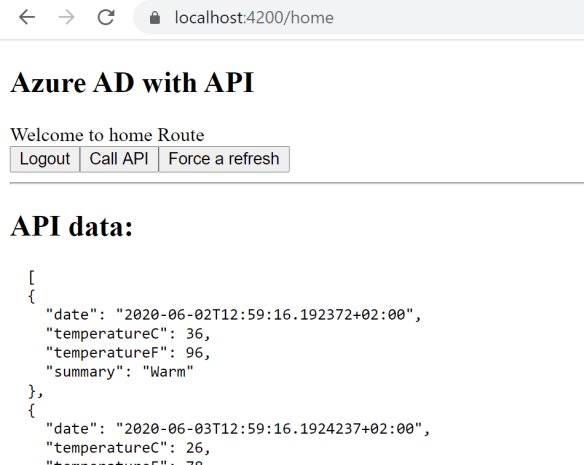Reload the page with the refresh icon
Viewport: 584px width, 465px height.
(x=106, y=17)
